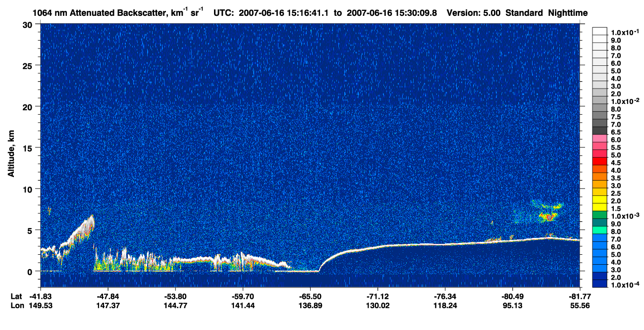Click longitude value "130.02"
The image size is (644, 330).
click(x=377, y=305)
